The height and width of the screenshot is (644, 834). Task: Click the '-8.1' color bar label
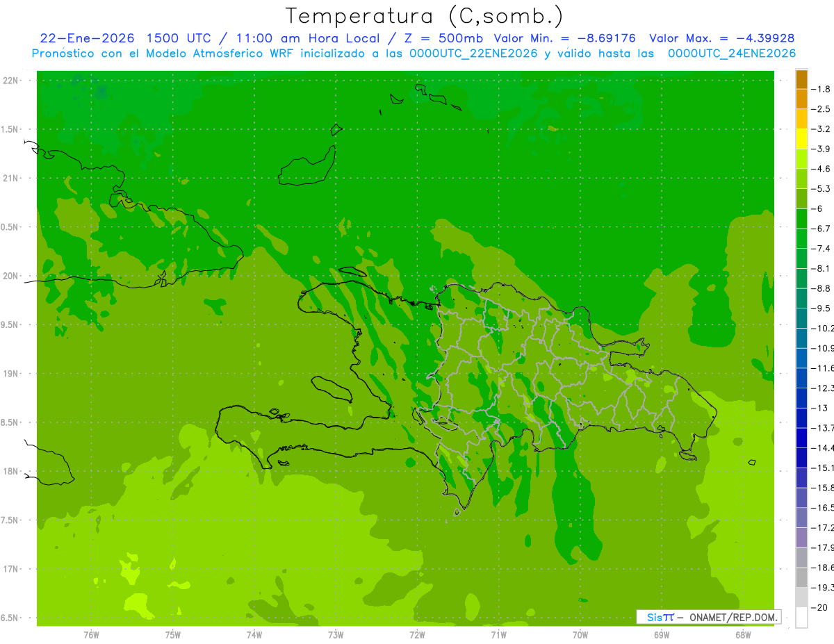point(820,268)
